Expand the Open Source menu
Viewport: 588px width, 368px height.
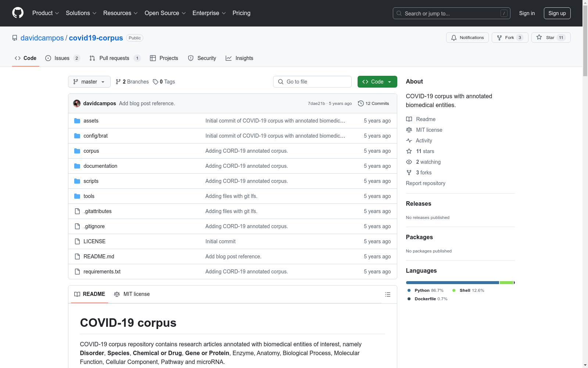coord(165,13)
